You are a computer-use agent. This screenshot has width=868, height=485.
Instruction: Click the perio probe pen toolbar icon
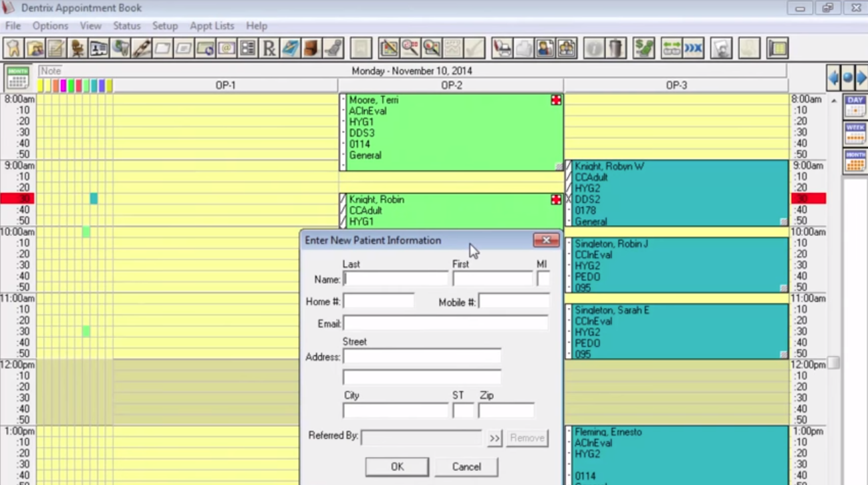142,48
